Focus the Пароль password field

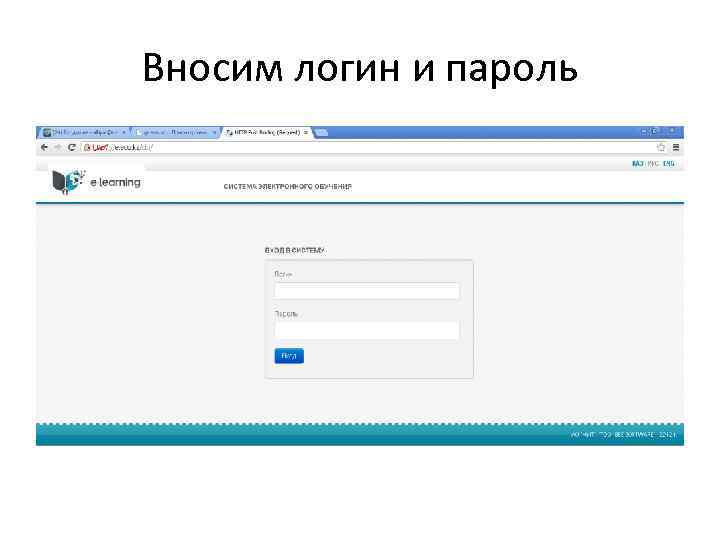(367, 331)
